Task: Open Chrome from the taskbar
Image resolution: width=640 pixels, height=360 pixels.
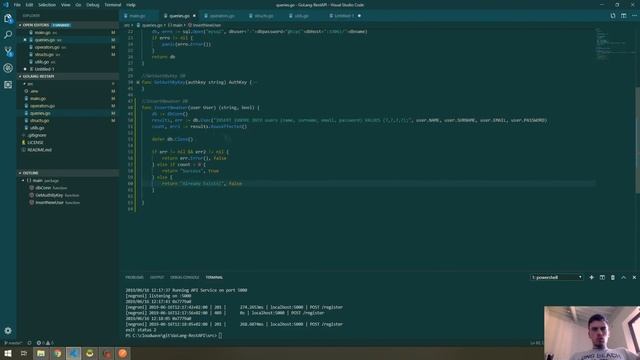Action: pos(57,353)
